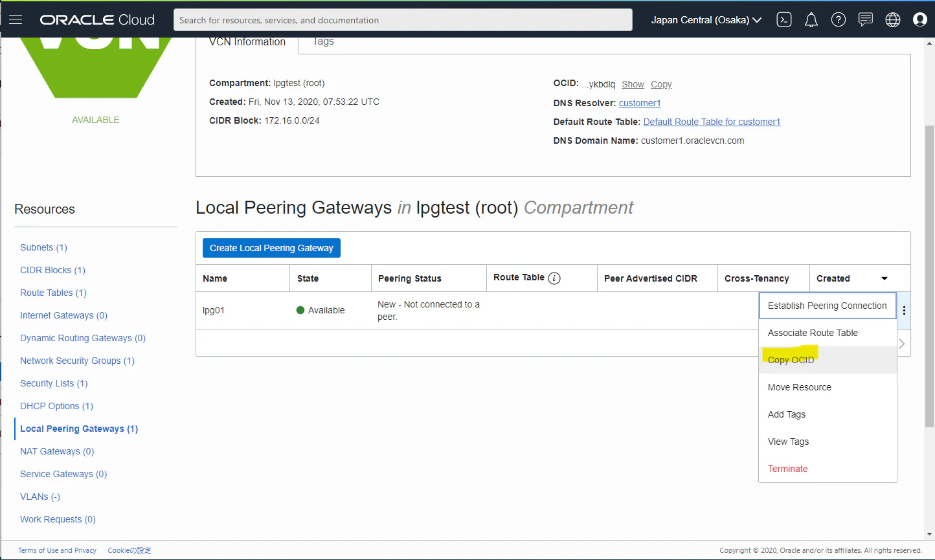Select Add Tags menu entry
Screen dimensions: 935x560
pos(828,414)
